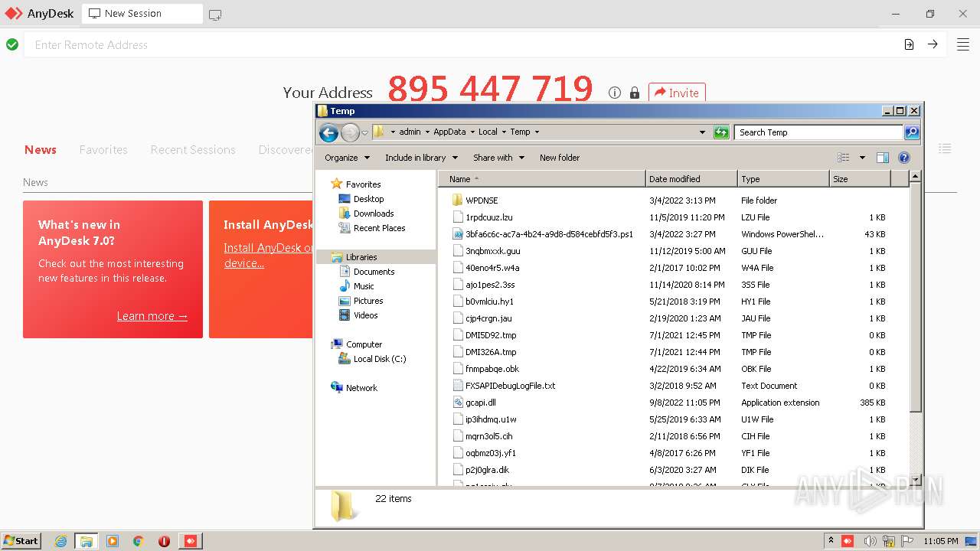The height and width of the screenshot is (551, 980).
Task: Click the Learn more link
Action: (152, 316)
